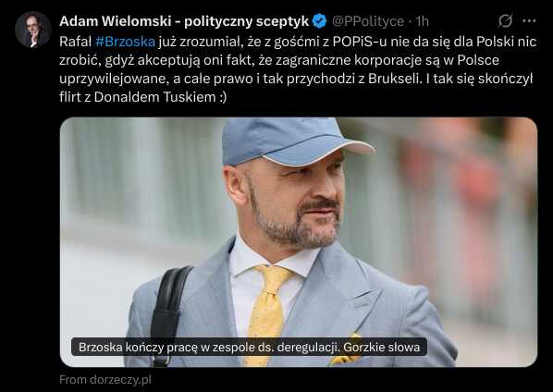This screenshot has height=392, width=553.
Task: Click the ':)' smiley ending the post
Action: point(223,97)
